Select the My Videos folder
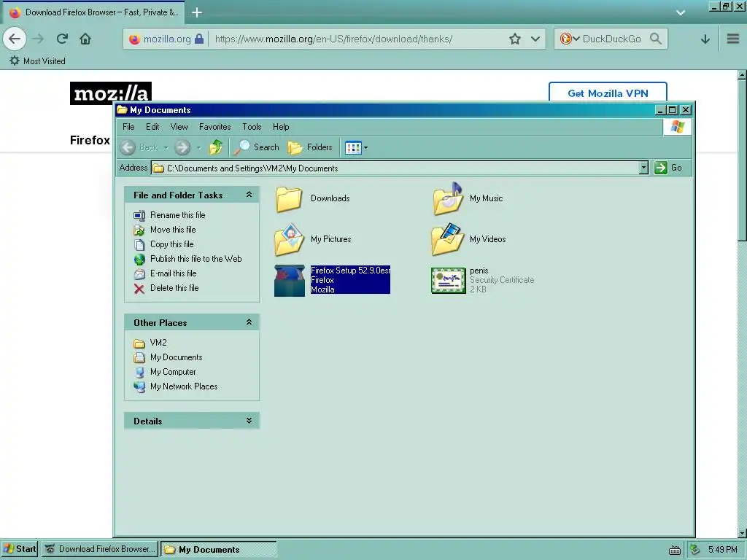This screenshot has height=560, width=747. pyautogui.click(x=468, y=239)
